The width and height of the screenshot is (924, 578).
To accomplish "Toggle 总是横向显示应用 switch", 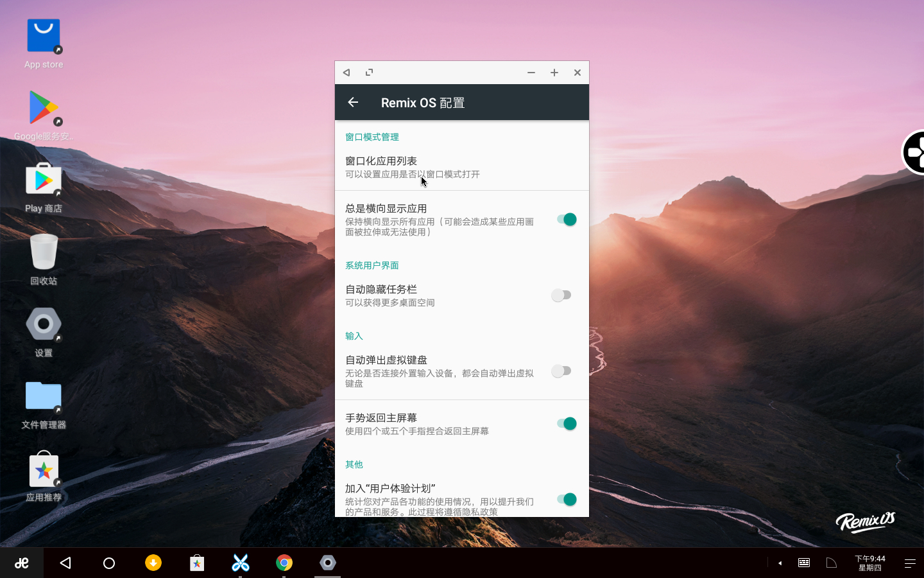I will click(567, 220).
